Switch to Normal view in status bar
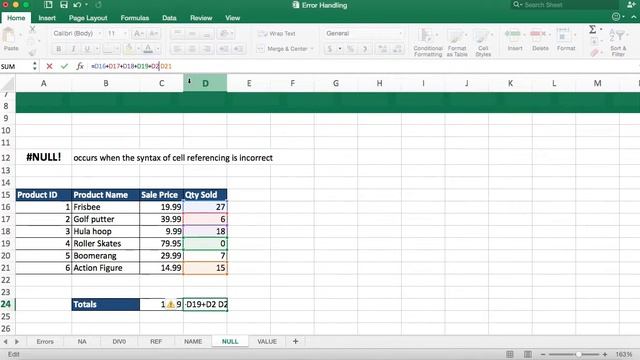Screen dimensions: 640x360 coord(510,354)
